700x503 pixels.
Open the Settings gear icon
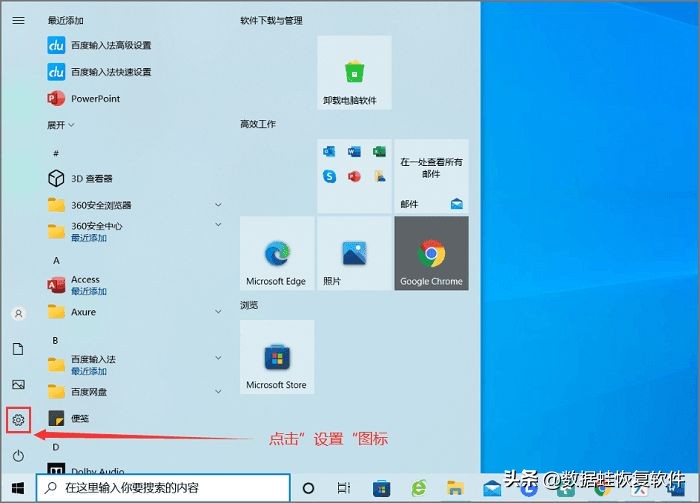(x=18, y=420)
